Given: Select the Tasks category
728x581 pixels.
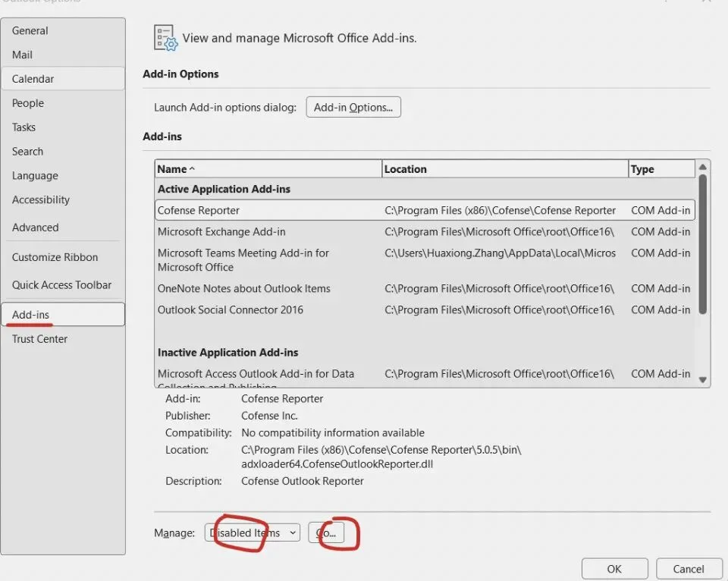Looking at the screenshot, I should click(x=63, y=127).
